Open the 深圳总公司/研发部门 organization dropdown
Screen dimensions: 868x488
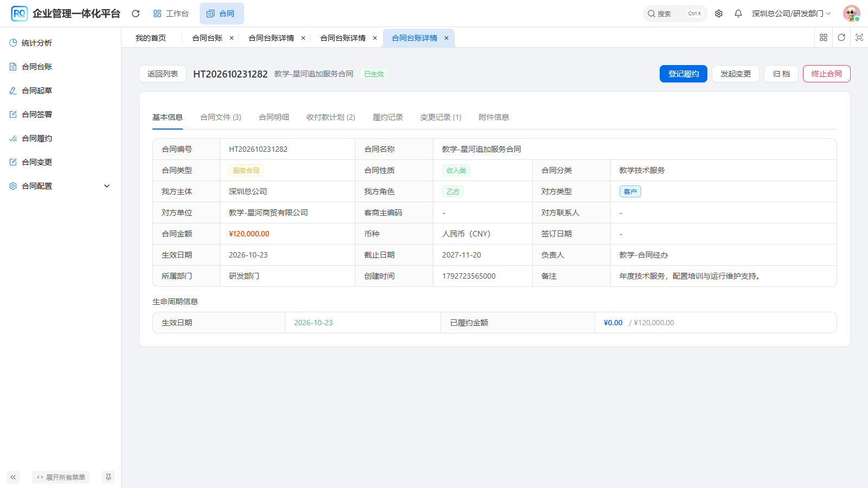point(791,14)
